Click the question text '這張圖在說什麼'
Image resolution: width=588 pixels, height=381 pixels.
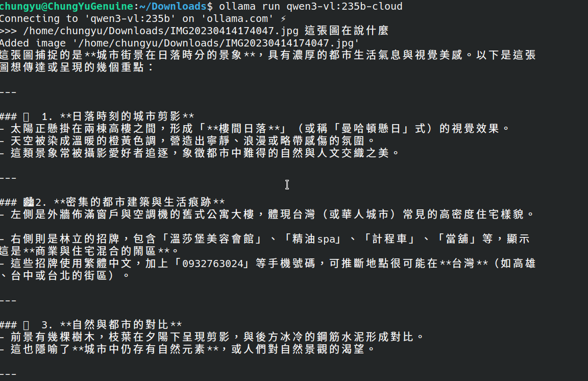point(347,31)
